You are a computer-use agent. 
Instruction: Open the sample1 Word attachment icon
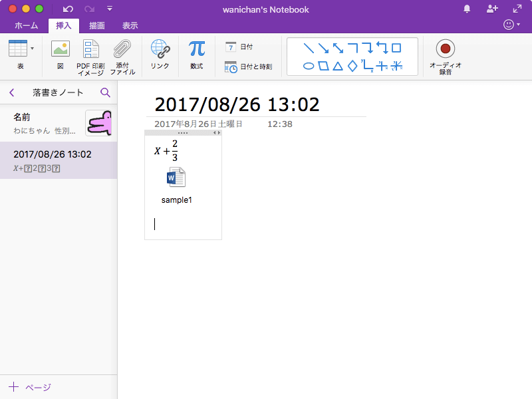tap(176, 177)
